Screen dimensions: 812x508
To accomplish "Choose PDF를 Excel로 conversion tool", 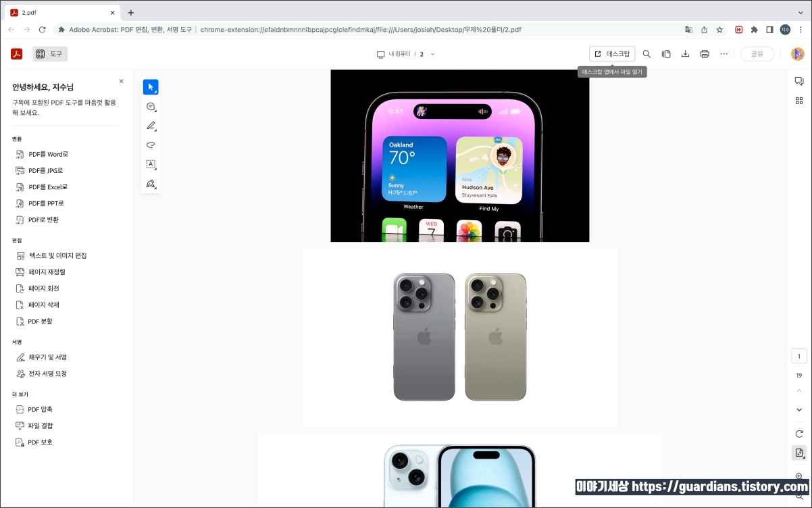I will point(41,187).
